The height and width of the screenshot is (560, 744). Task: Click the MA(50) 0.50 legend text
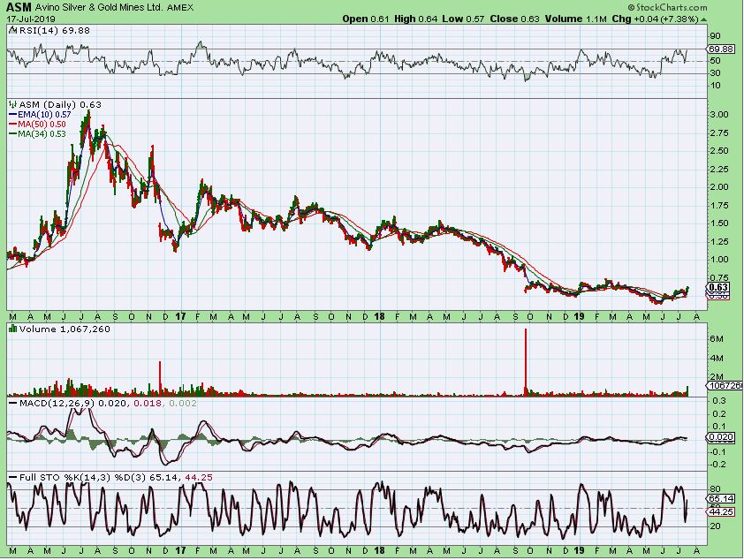[42, 125]
